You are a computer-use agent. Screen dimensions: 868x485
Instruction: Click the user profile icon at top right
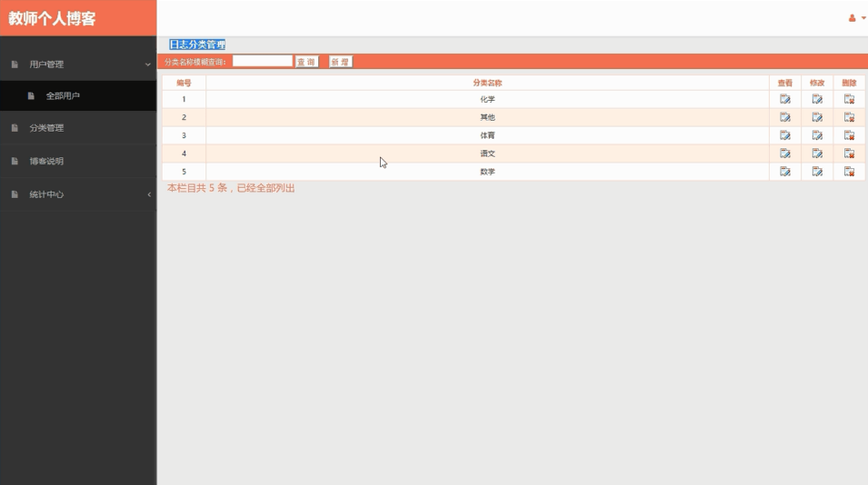pyautogui.click(x=852, y=18)
